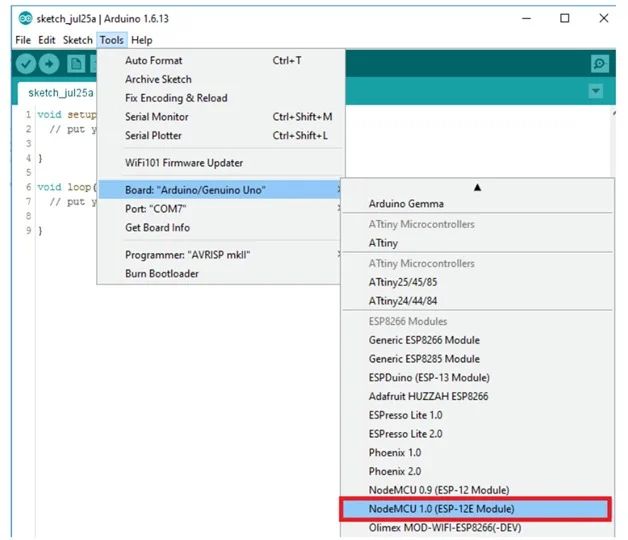Pick Adafruit HUZZAH ESP8266 board

477,397
